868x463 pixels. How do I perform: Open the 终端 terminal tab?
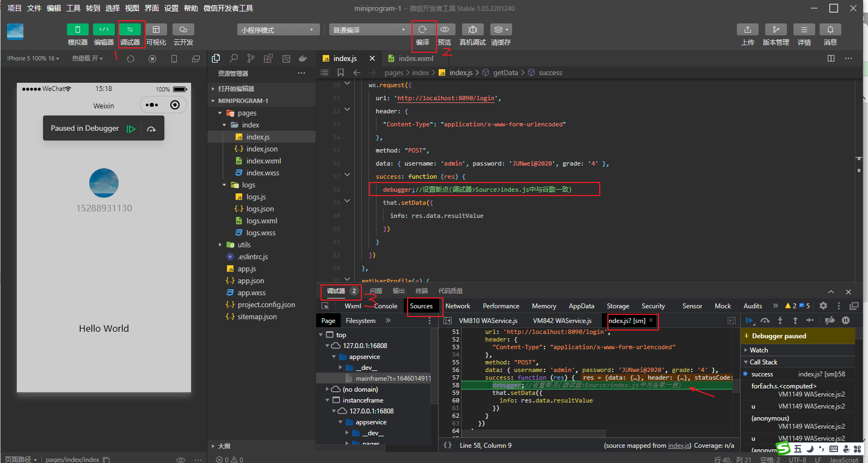[x=422, y=291]
